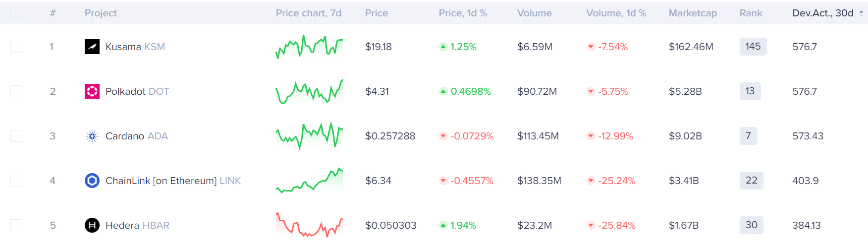Select the Cardano row checkbox
Viewport: 868px width, 252px height.
click(x=16, y=136)
